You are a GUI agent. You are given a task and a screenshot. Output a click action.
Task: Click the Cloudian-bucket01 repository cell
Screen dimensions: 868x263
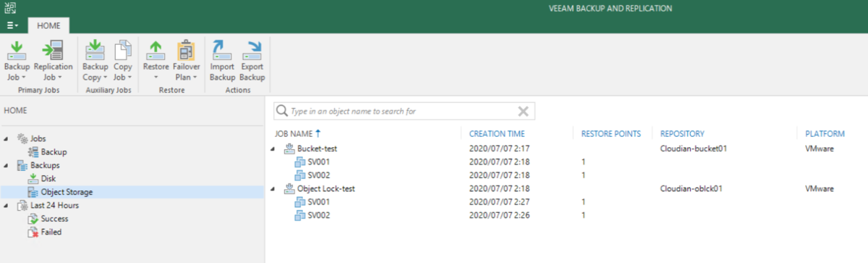(x=694, y=149)
